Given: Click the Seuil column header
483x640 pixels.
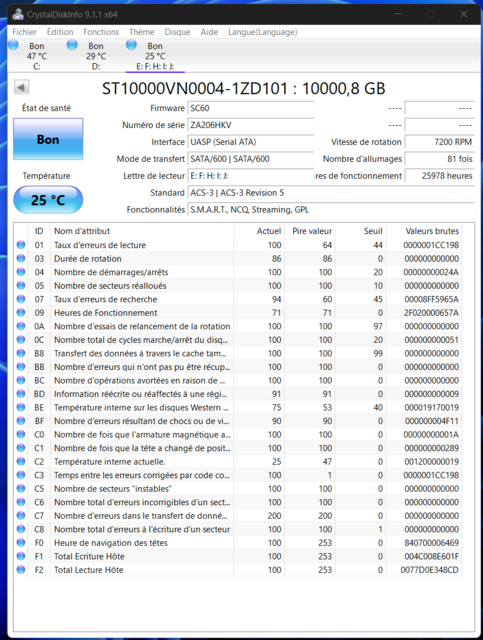Looking at the screenshot, I should 361,231.
